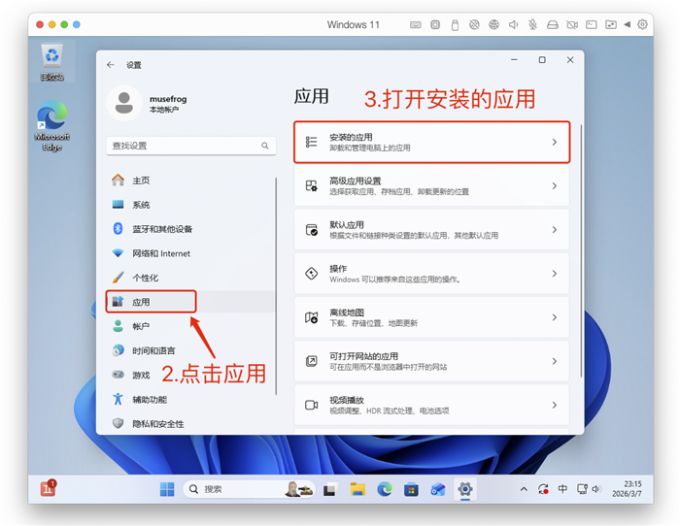Expand chevron on 视频播放 row
The image size is (680, 526).
coord(554,405)
